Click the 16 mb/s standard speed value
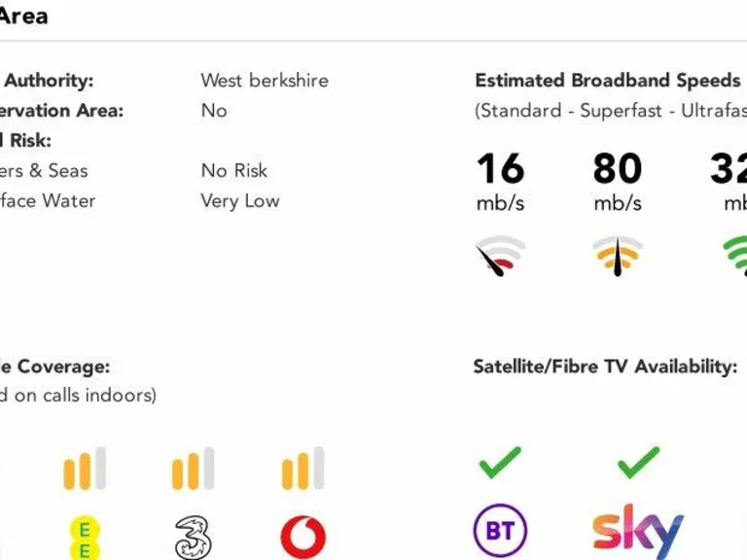The width and height of the screenshot is (747, 560). click(500, 181)
